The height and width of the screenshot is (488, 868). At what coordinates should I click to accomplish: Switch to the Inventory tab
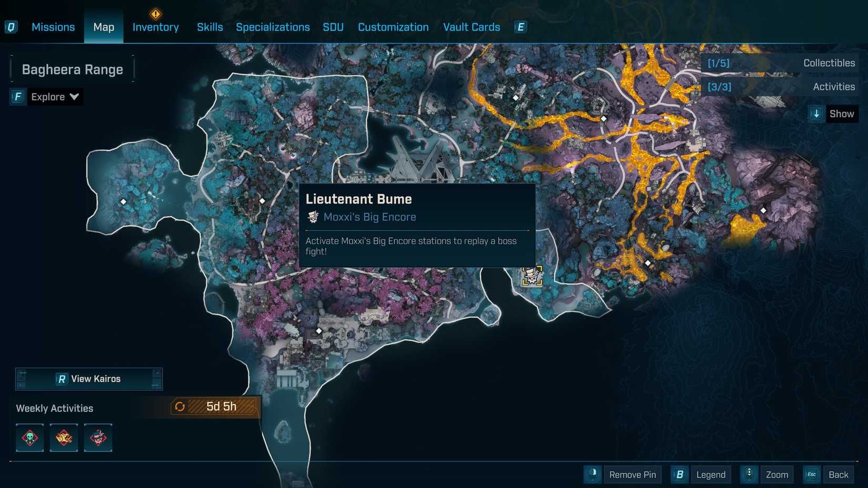point(156,27)
